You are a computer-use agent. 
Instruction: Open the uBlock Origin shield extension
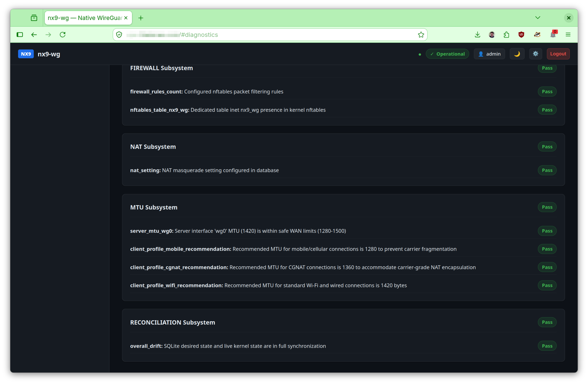click(521, 34)
